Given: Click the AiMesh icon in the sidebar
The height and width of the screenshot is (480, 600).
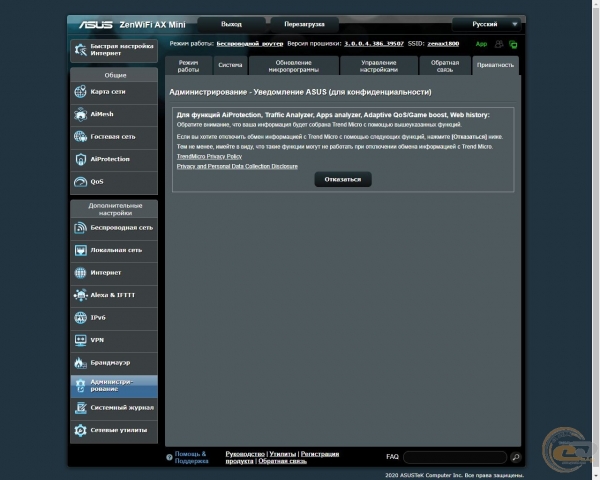Looking at the screenshot, I should point(80,114).
